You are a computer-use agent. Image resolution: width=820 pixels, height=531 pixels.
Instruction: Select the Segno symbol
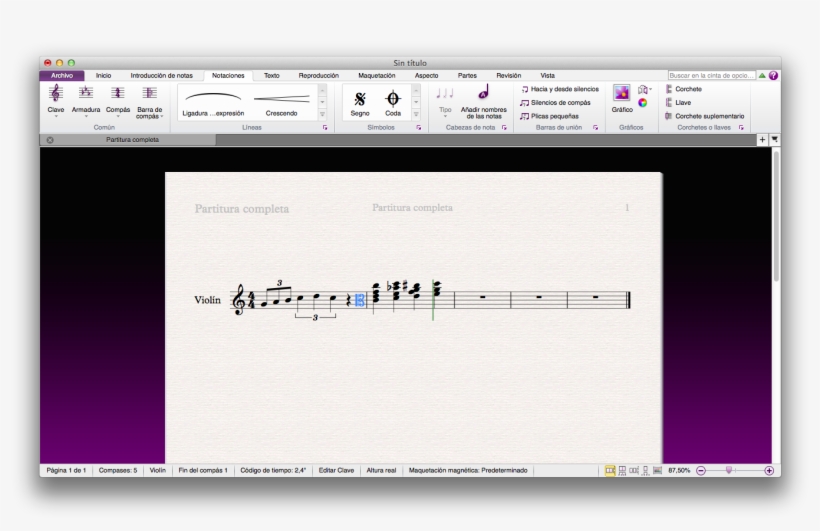360,101
